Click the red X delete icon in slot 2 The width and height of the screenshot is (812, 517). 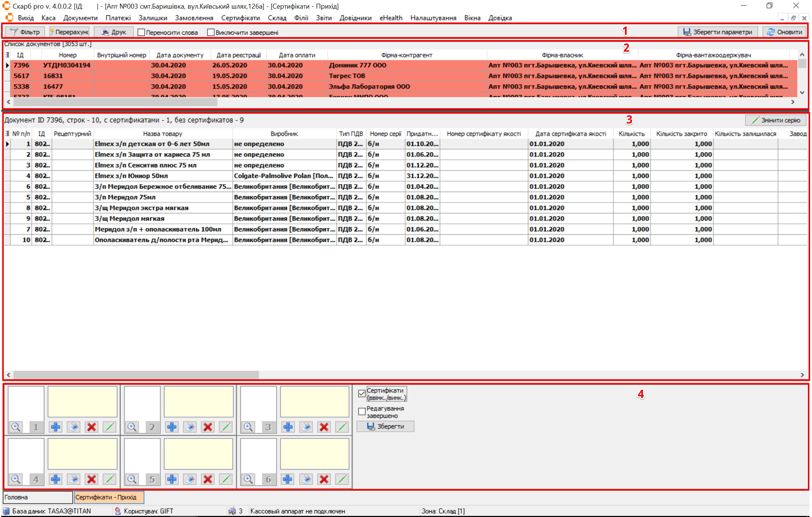point(208,427)
